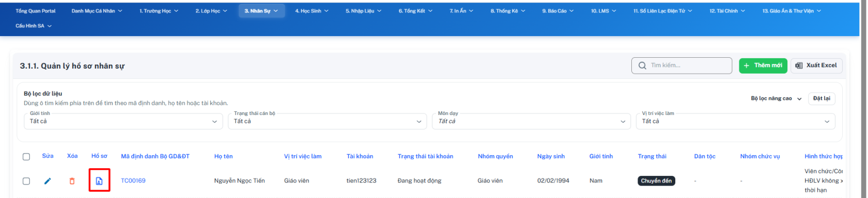Viewport: 868px width, 198px height.
Task: Sort by Nhóm quyền column header
Action: coord(495,156)
